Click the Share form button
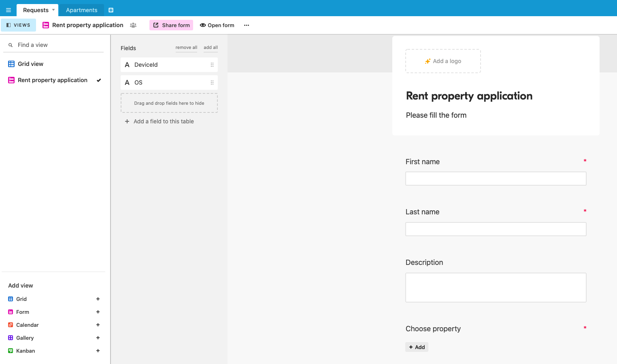This screenshot has width=617, height=364. (x=171, y=25)
